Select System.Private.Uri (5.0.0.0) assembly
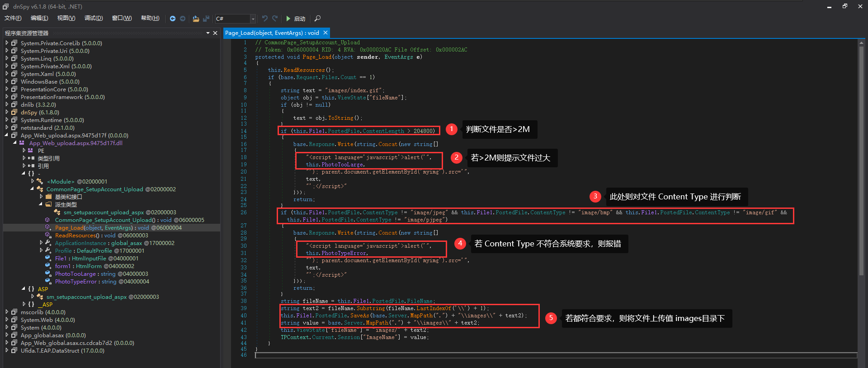The width and height of the screenshot is (868, 368). [55, 51]
